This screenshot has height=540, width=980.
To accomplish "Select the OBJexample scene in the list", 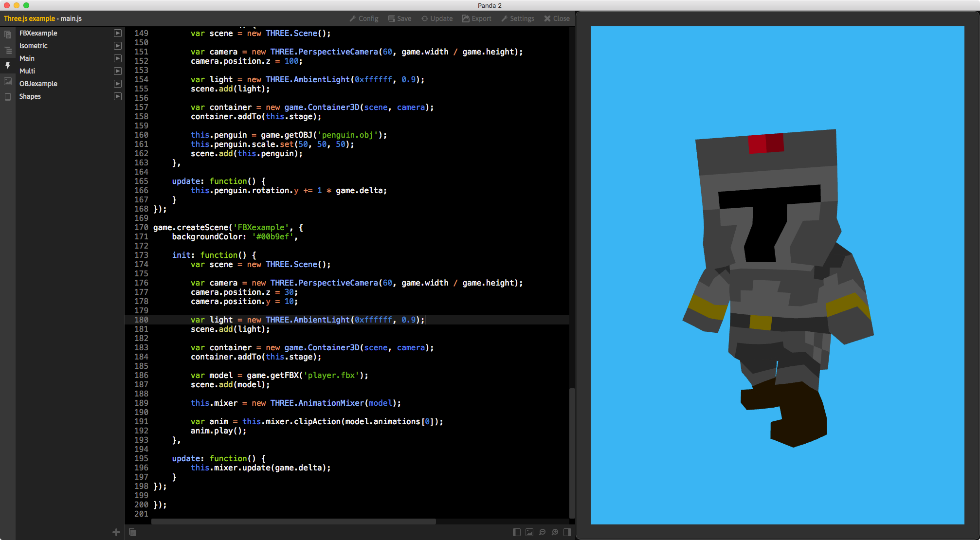I will [x=38, y=84].
